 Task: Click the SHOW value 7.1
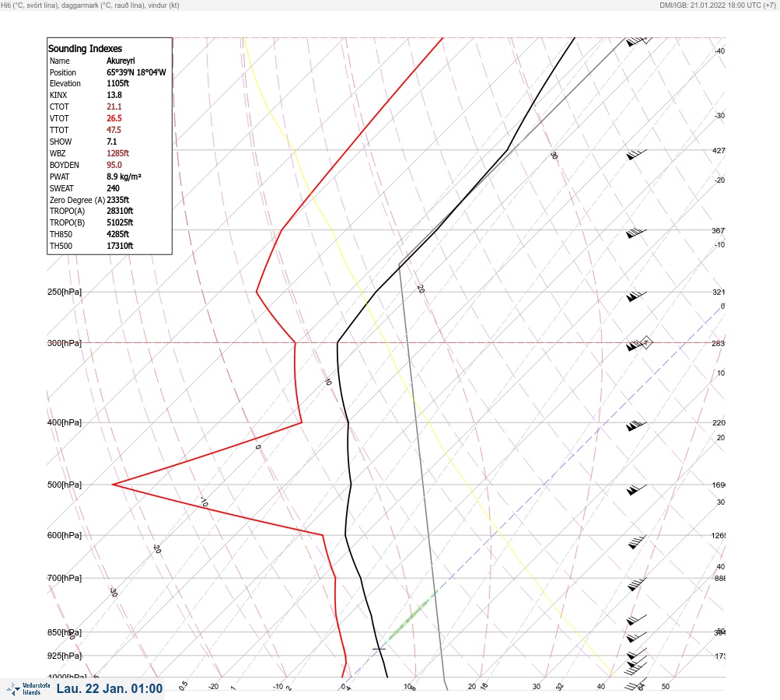[111, 142]
